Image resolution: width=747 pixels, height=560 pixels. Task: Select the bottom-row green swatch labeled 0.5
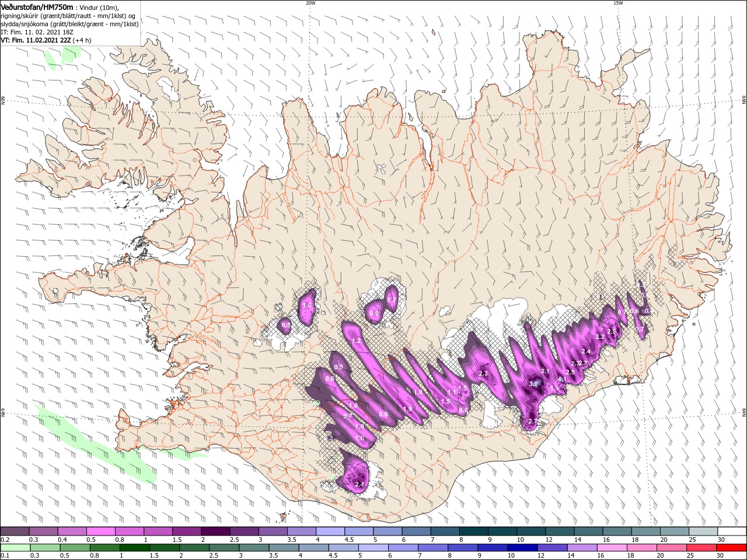pyautogui.click(x=75, y=548)
